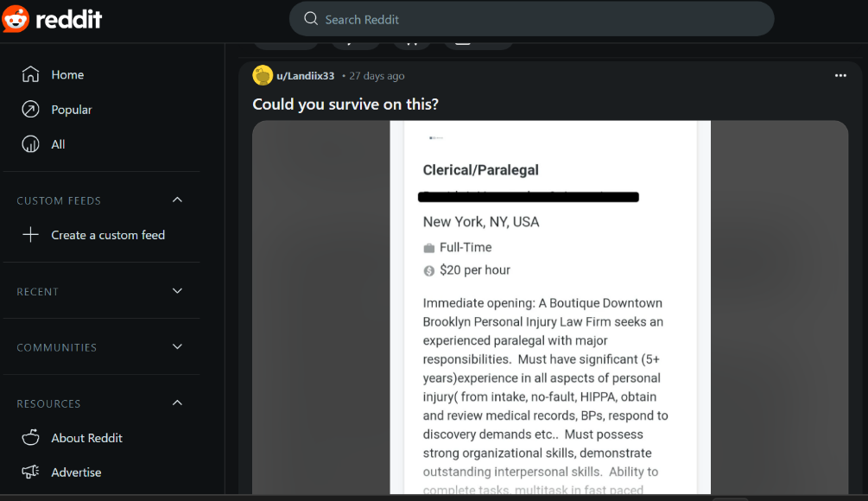Open the Home feed icon
Viewport: 868px width, 501px height.
30,74
